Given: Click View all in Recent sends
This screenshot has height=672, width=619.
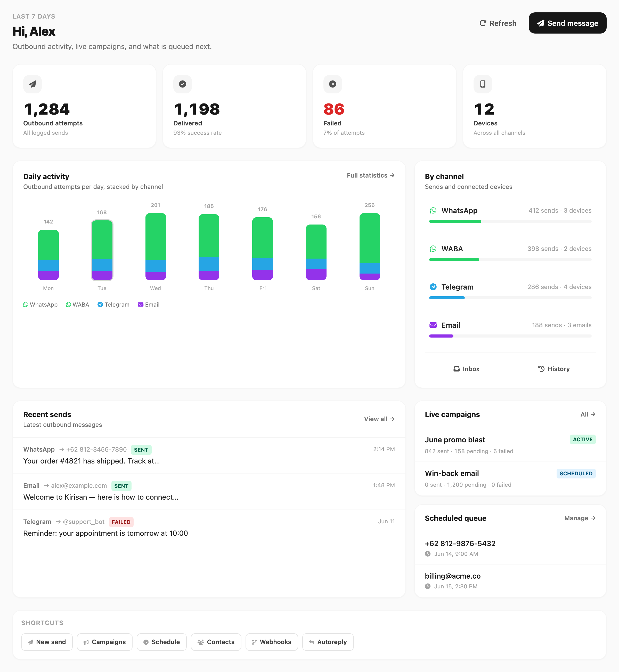Looking at the screenshot, I should (379, 419).
